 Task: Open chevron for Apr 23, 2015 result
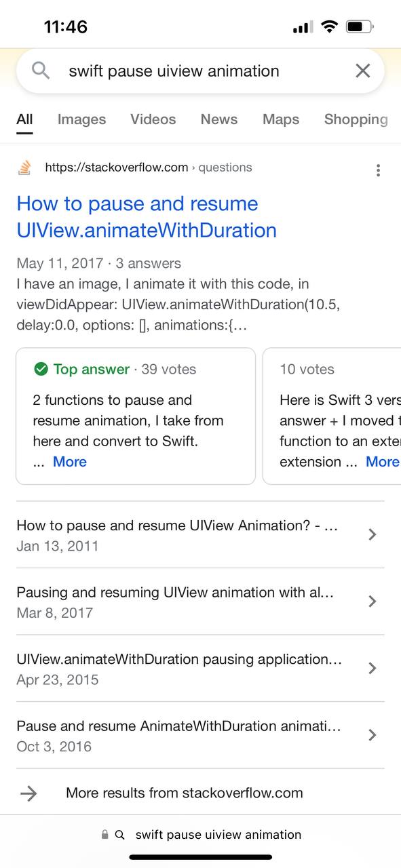click(372, 668)
